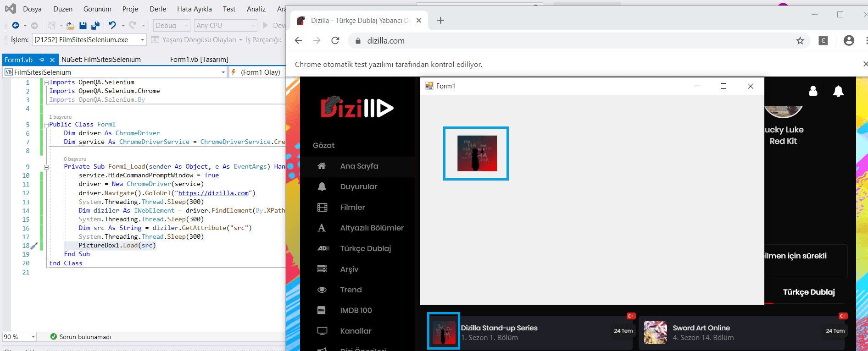Open https://dizilla.com link in code
This screenshot has height=351, width=868.
[x=213, y=193]
